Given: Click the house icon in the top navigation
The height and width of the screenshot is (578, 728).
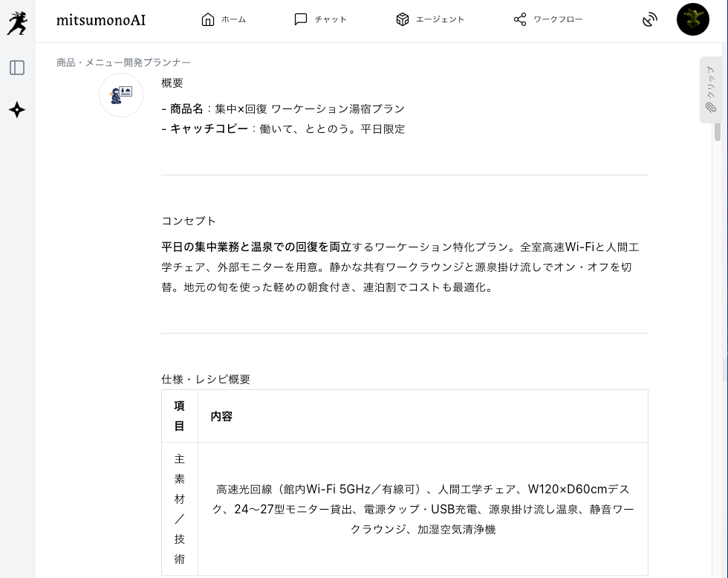Looking at the screenshot, I should coord(208,19).
